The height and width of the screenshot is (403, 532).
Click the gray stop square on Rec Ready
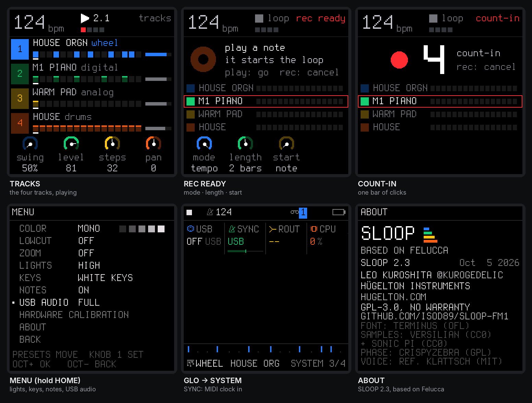[x=259, y=18]
